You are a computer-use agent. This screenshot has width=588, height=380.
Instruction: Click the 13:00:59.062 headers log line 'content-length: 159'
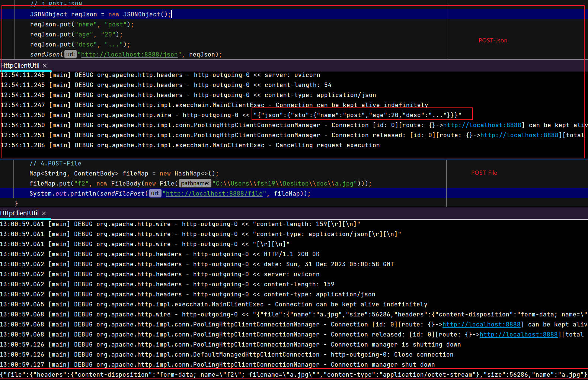click(167, 284)
